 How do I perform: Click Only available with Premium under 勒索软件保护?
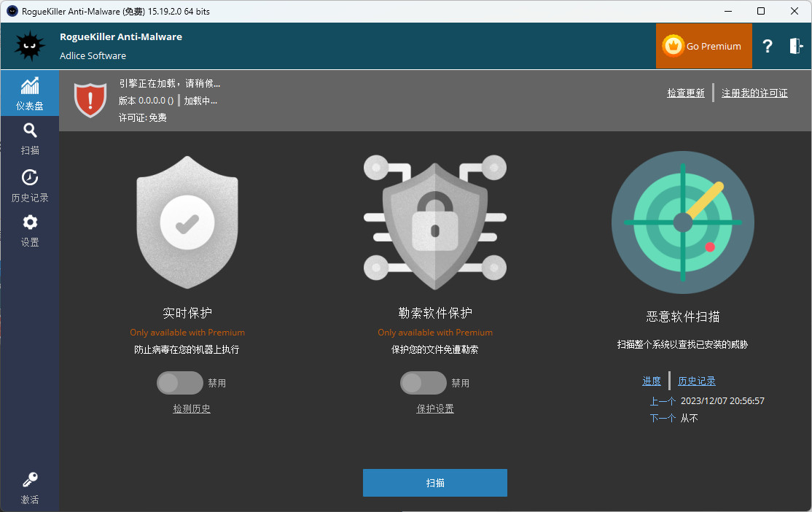435,333
